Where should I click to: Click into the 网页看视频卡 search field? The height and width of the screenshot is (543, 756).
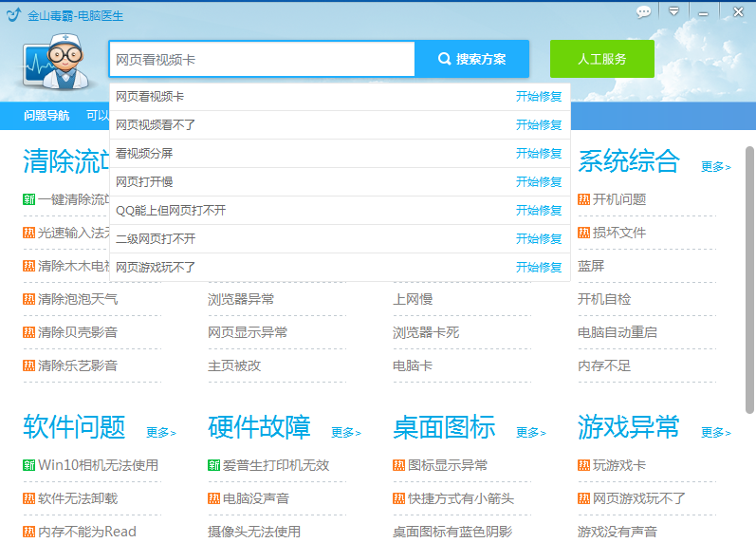(263, 60)
